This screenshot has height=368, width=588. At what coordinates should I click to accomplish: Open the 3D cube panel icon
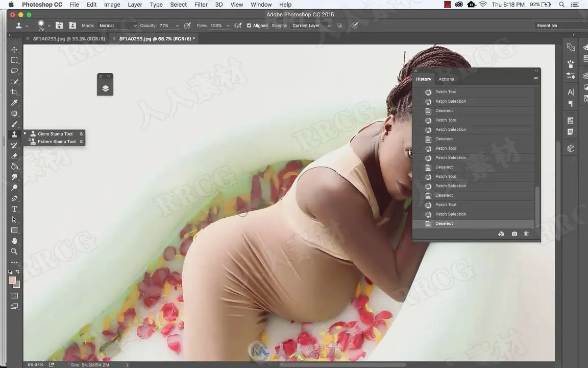click(570, 148)
